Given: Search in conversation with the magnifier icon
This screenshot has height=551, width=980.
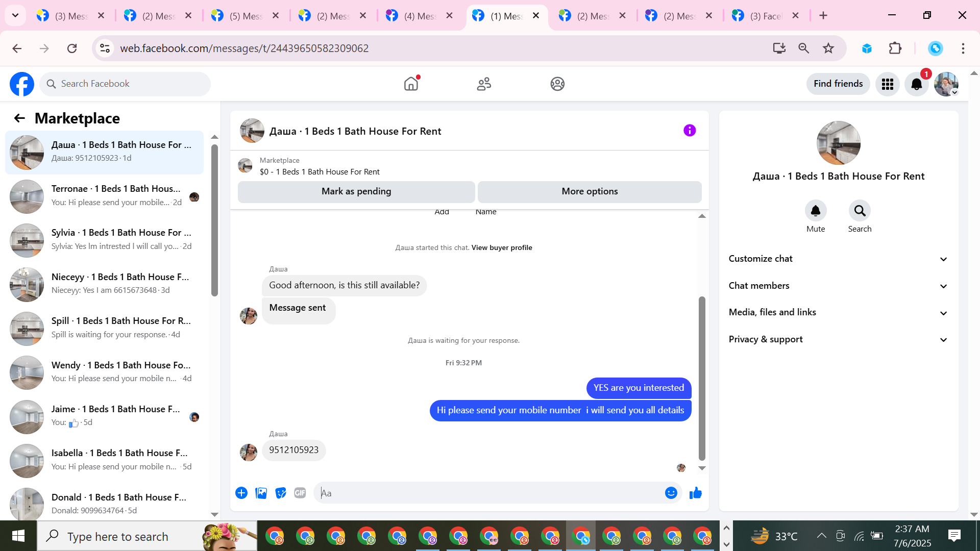Looking at the screenshot, I should point(860,211).
